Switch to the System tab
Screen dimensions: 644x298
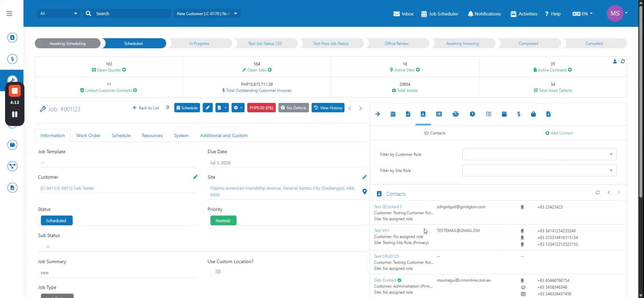[x=181, y=136]
